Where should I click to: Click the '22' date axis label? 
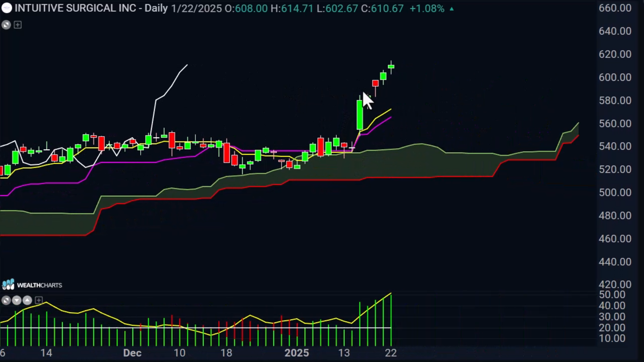(x=391, y=353)
